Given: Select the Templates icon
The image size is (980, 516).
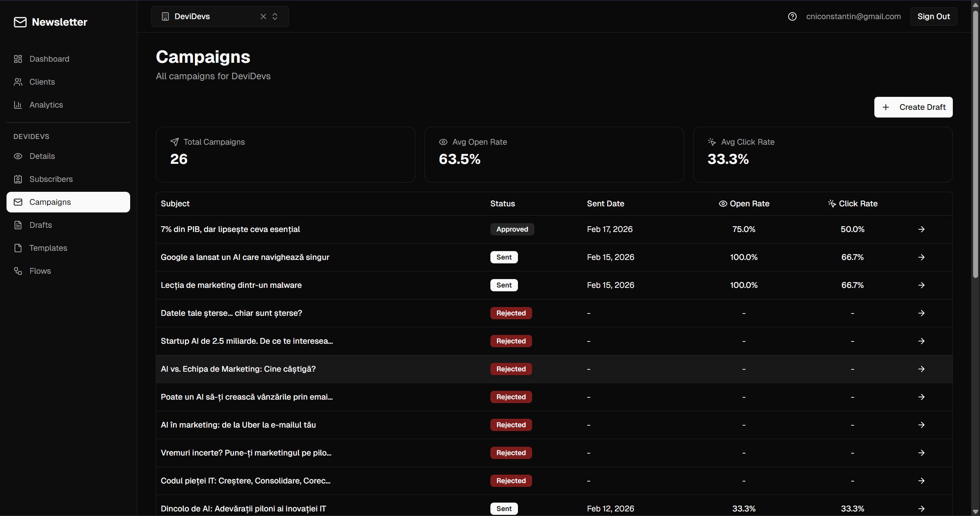Looking at the screenshot, I should (18, 248).
